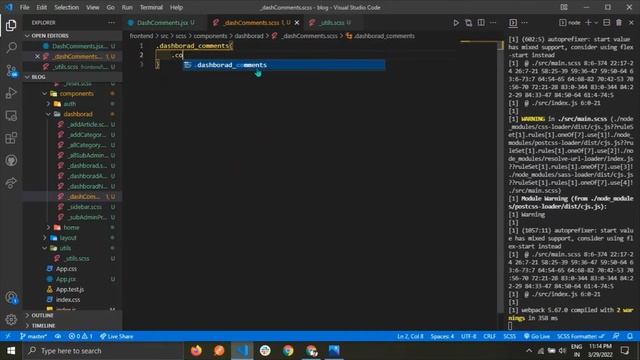Change SCSS language mode in status bar

pyautogui.click(x=509, y=336)
